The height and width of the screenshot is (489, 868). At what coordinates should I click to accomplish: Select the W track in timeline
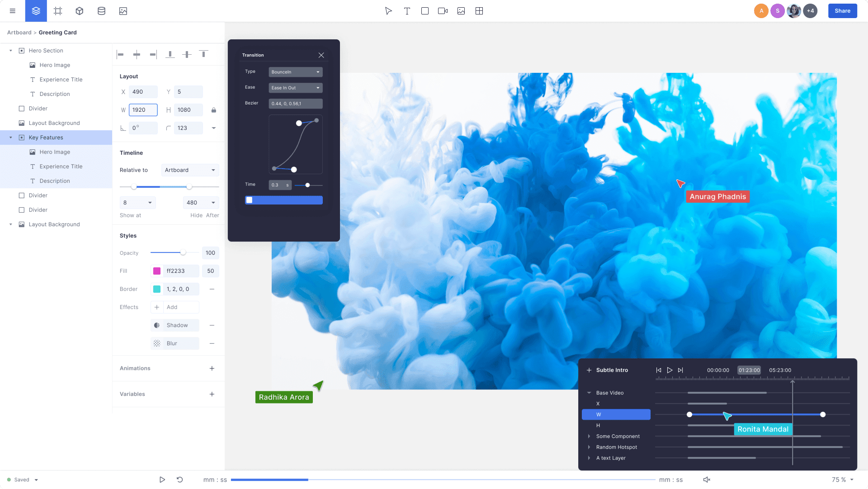[x=616, y=414]
